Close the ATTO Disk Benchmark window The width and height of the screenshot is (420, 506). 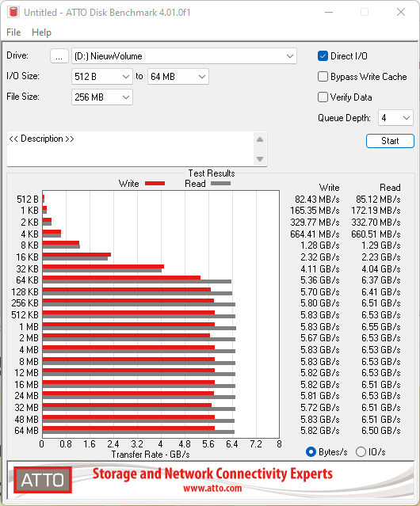[401, 12]
